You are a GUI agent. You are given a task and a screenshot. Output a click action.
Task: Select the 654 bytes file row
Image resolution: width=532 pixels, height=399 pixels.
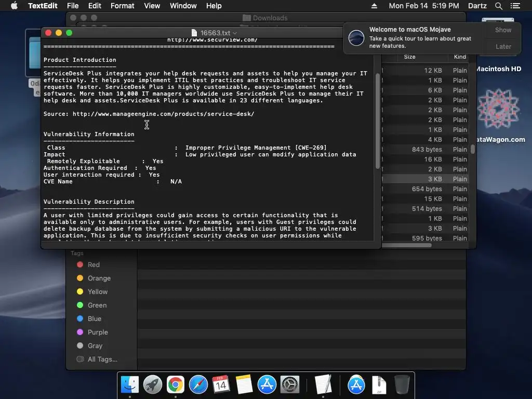425,189
